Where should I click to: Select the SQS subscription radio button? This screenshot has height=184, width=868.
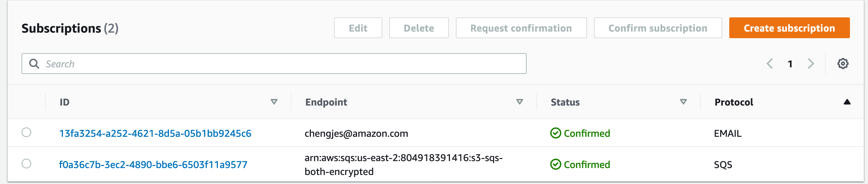click(x=26, y=164)
